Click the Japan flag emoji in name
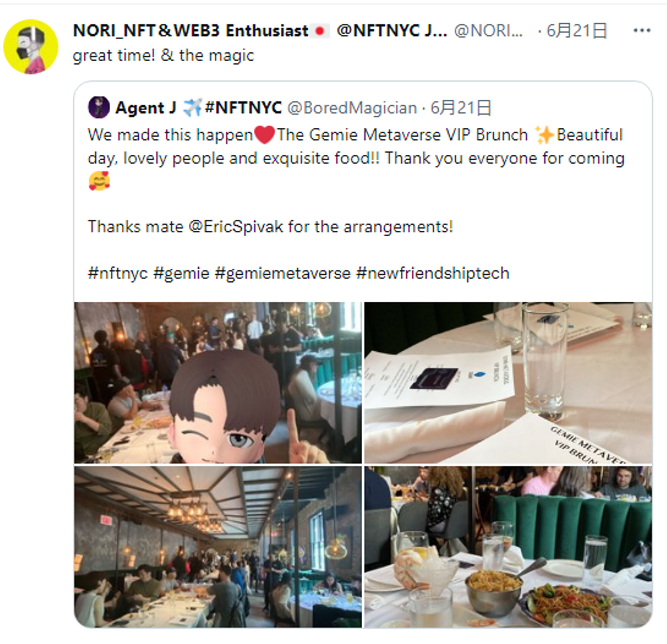The image size is (667, 644). tap(320, 31)
